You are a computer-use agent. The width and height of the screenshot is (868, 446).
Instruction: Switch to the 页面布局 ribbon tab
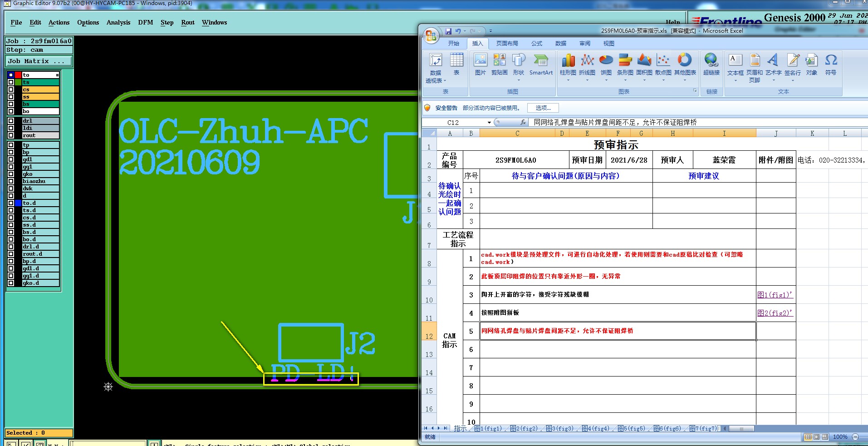point(507,43)
